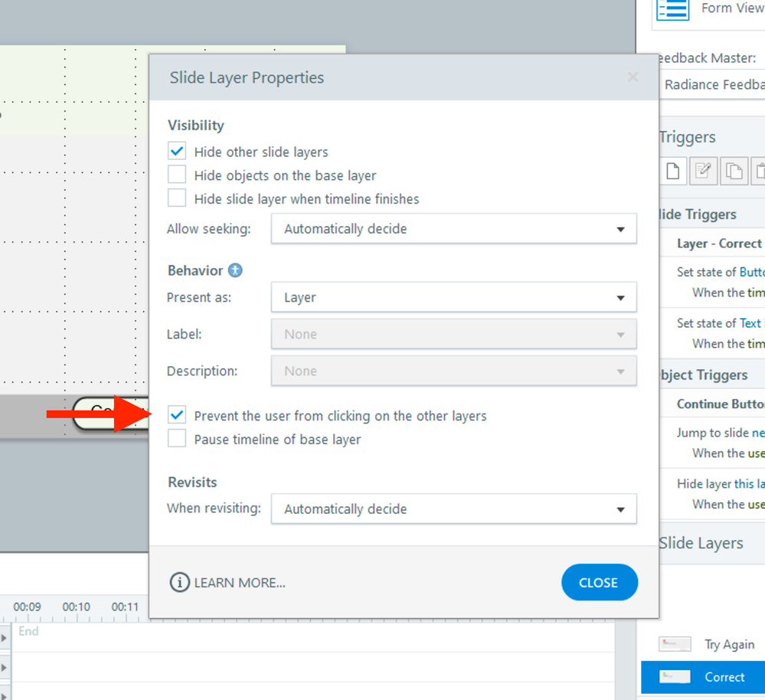Click the CLOSE button
Screen dimensions: 765x700
tap(599, 582)
